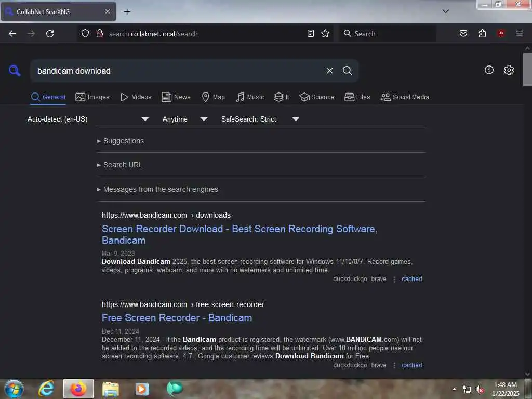Image resolution: width=532 pixels, height=399 pixels.
Task: Switch to the Files category
Action: (x=357, y=97)
